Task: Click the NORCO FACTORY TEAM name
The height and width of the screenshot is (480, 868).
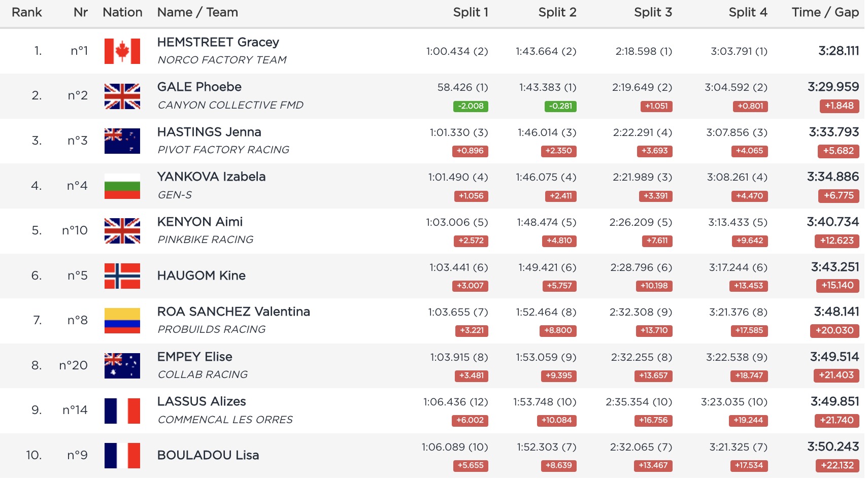Action: click(x=222, y=60)
